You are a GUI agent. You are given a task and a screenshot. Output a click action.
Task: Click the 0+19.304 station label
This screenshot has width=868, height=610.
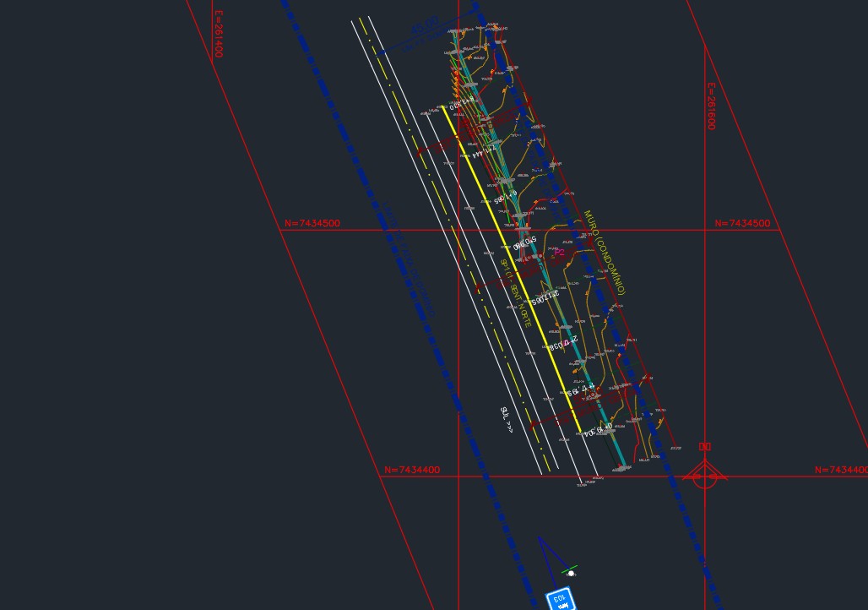(x=598, y=431)
